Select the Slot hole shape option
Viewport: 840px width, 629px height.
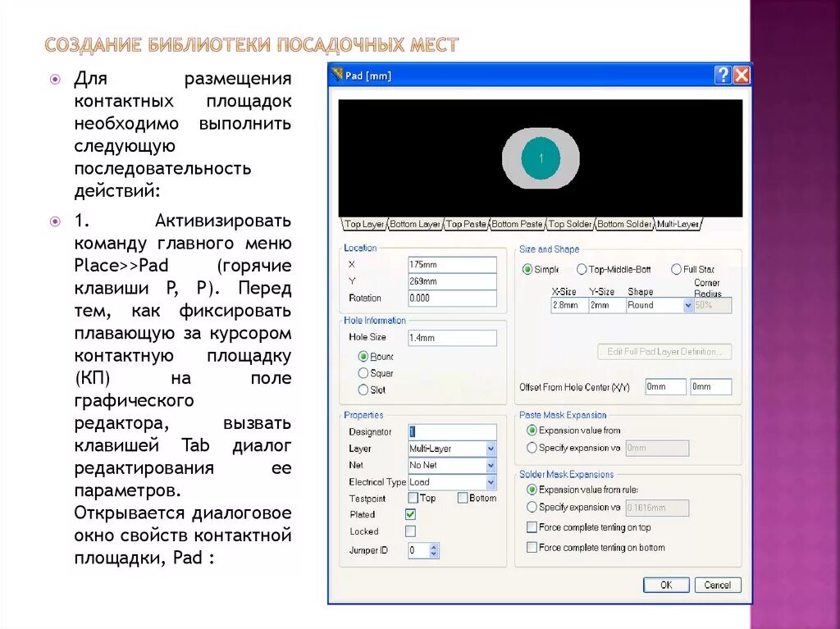[362, 390]
